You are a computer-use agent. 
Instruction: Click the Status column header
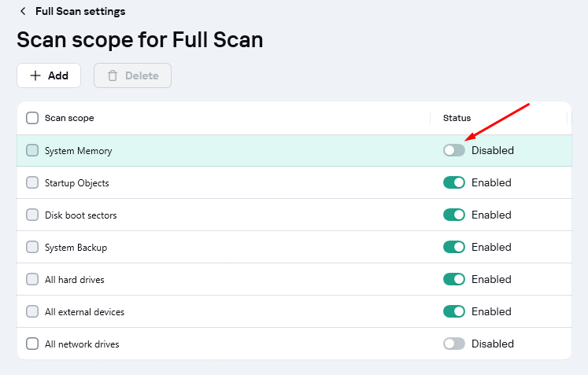tap(457, 118)
